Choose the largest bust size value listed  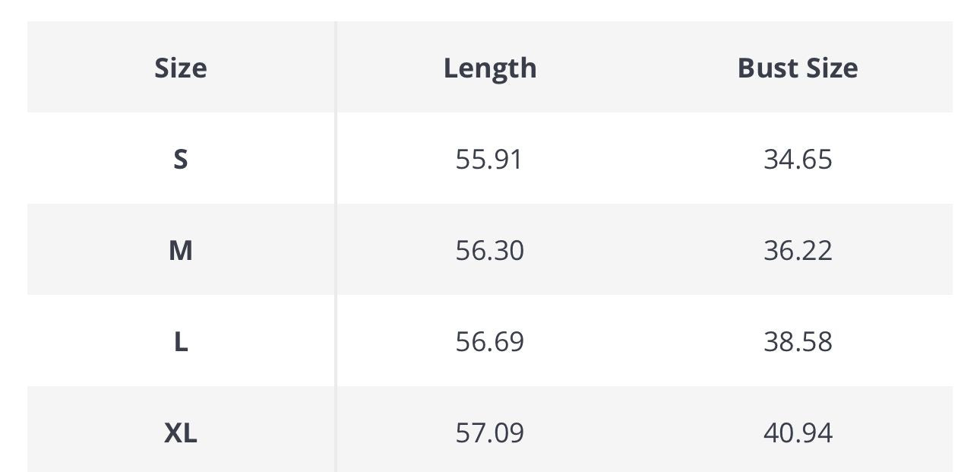point(798,433)
